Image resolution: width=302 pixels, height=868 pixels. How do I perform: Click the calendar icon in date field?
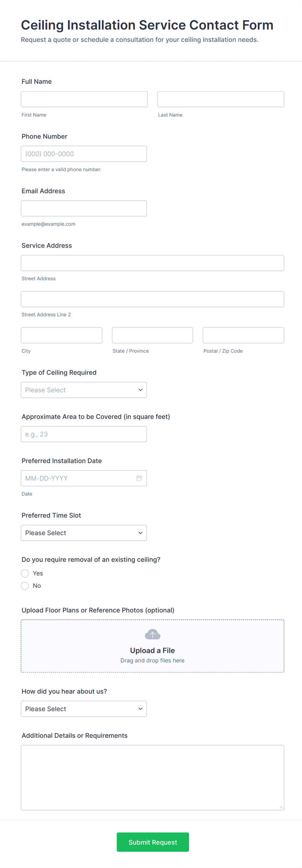pos(139,478)
